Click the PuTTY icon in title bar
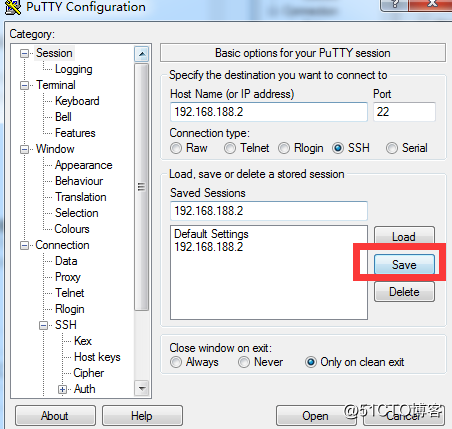Viewport: 452px width, 429px height. pyautogui.click(x=13, y=7)
